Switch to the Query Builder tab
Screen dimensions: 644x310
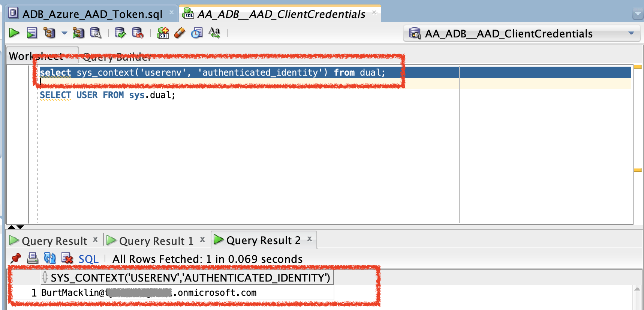click(x=117, y=57)
